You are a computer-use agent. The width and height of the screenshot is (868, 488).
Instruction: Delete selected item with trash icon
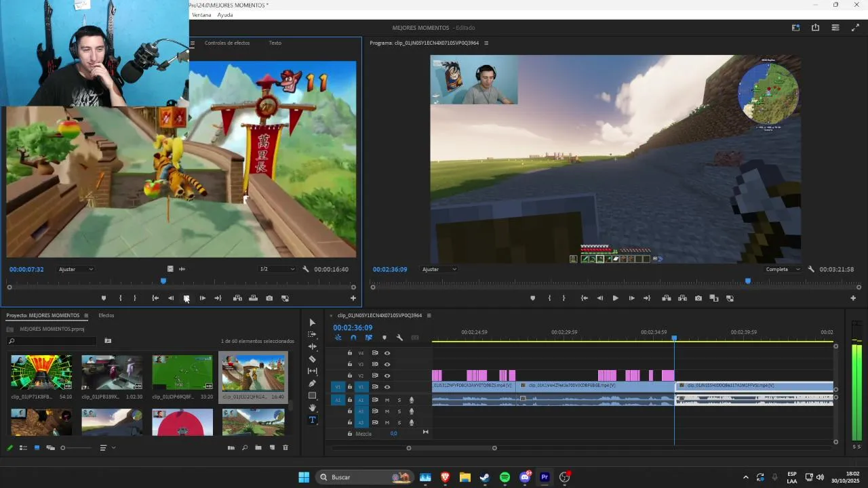coord(285,447)
